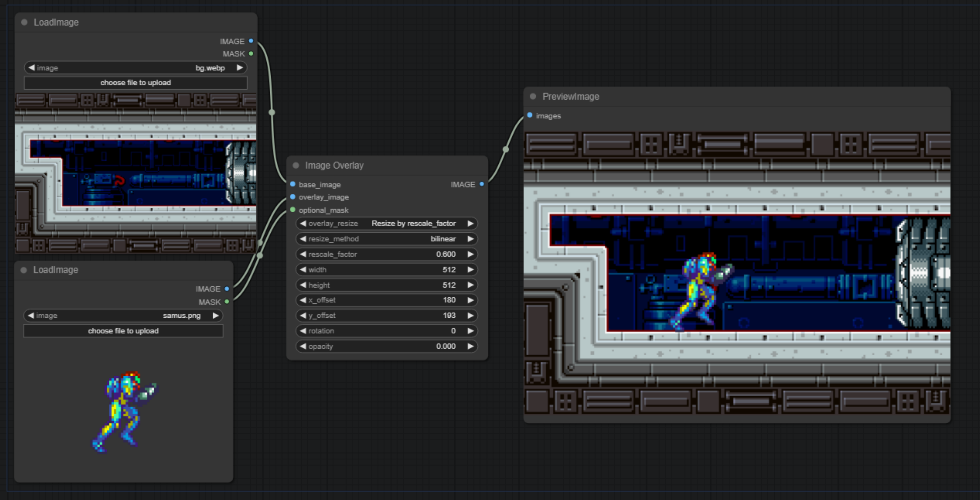
Task: Click the PreviewImage images input socket
Action: click(530, 115)
